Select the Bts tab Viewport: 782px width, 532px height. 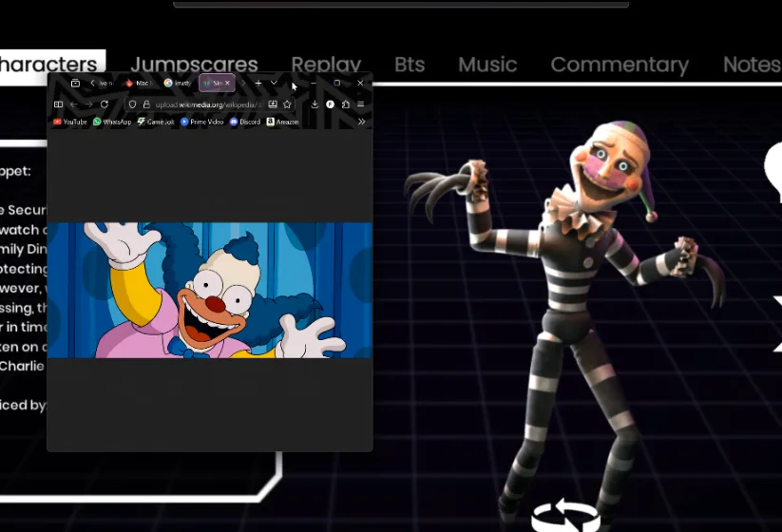click(x=410, y=65)
